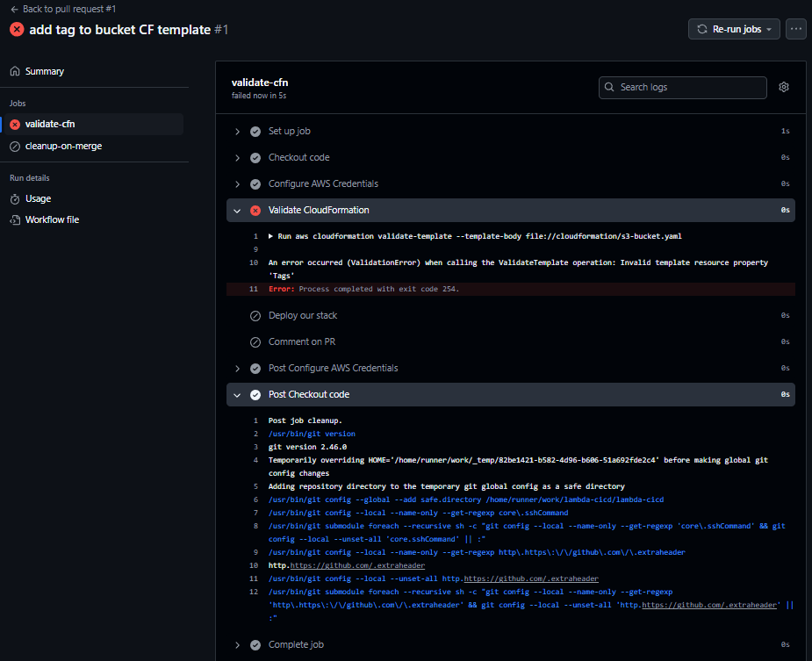Viewport: 812px width, 661px height.
Task: Click into the Search logs field
Action: (682, 88)
